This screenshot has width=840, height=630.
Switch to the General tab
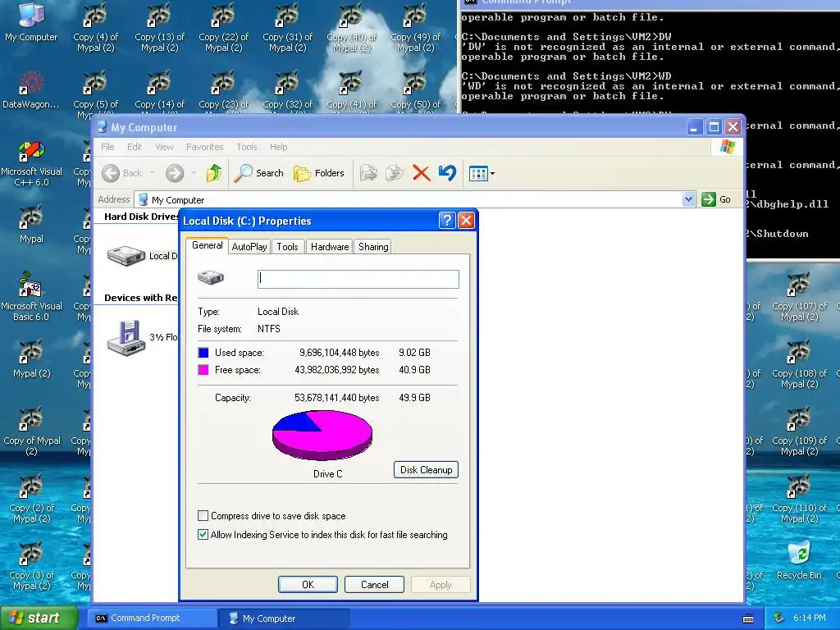[208, 245]
